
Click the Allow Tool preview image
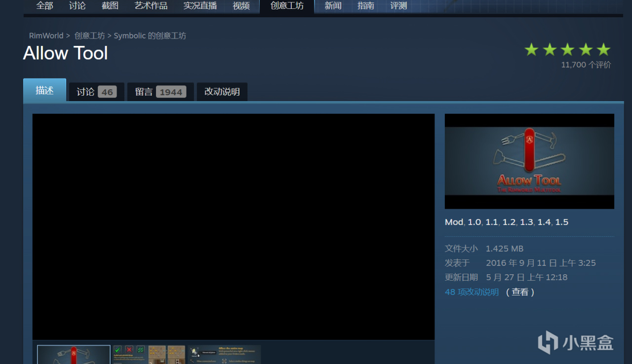pos(529,161)
